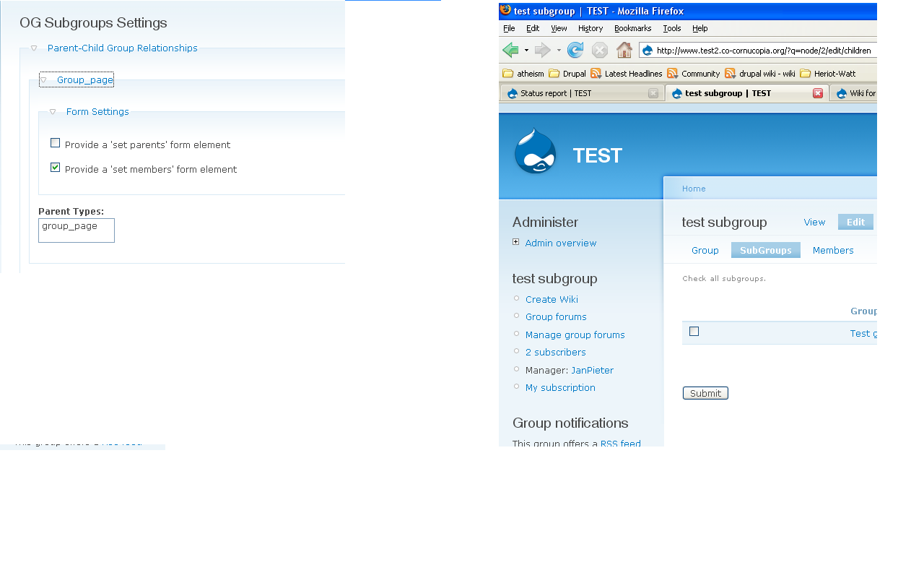Switch to the Group sub-tab
This screenshot has height=578, width=924.
pos(705,251)
